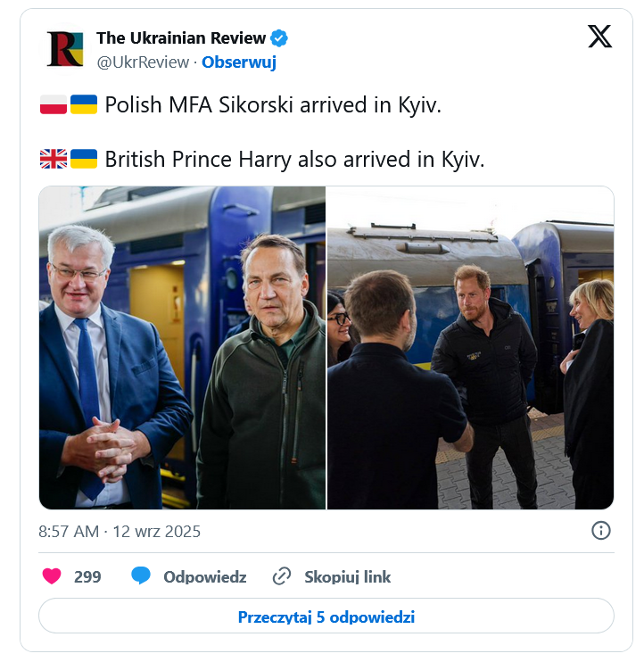Like the tweet with the heart icon

(52, 576)
